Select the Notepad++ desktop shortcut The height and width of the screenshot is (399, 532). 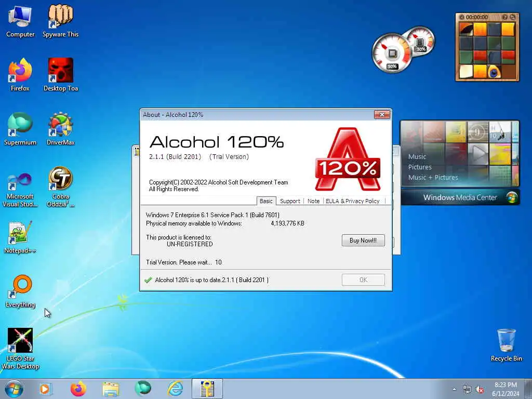point(20,237)
